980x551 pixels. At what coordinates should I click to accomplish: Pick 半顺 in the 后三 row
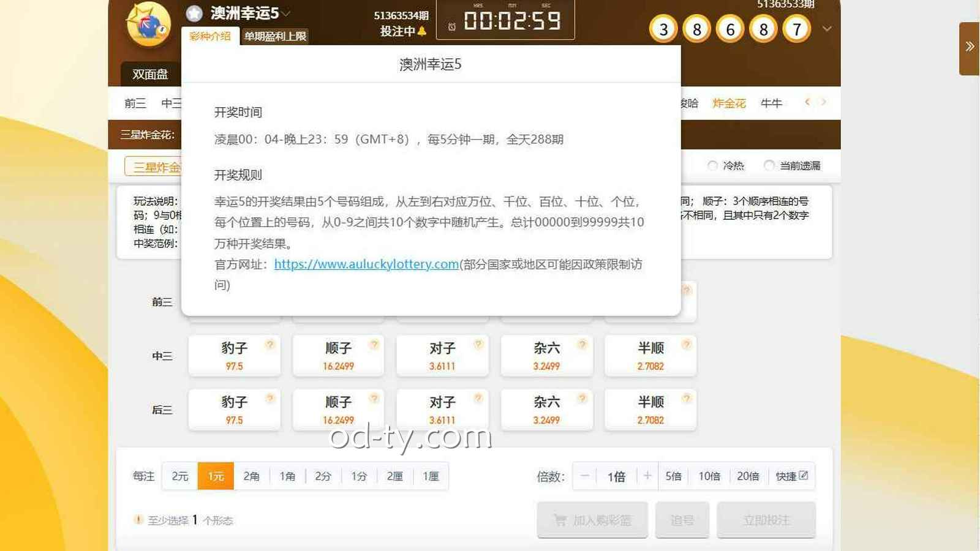(x=650, y=410)
